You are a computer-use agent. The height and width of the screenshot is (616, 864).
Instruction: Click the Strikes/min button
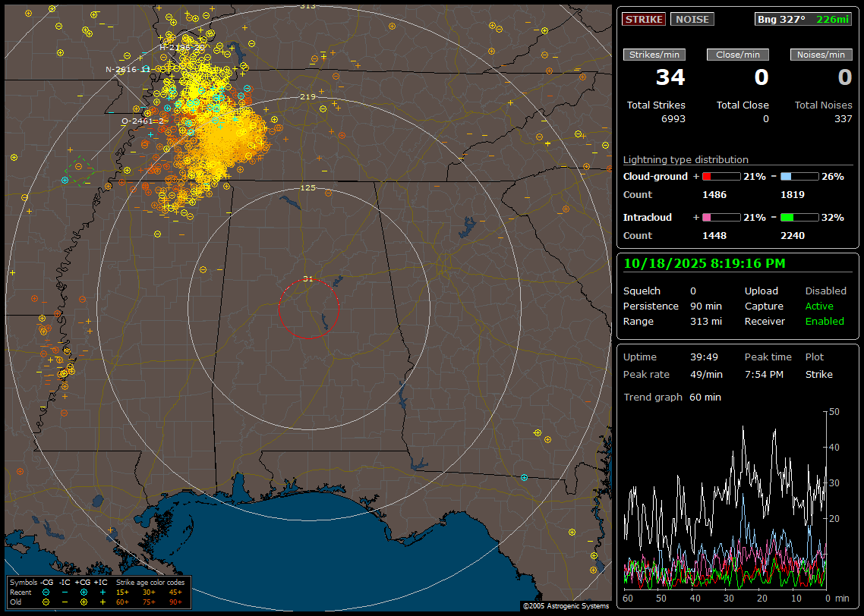pos(654,55)
